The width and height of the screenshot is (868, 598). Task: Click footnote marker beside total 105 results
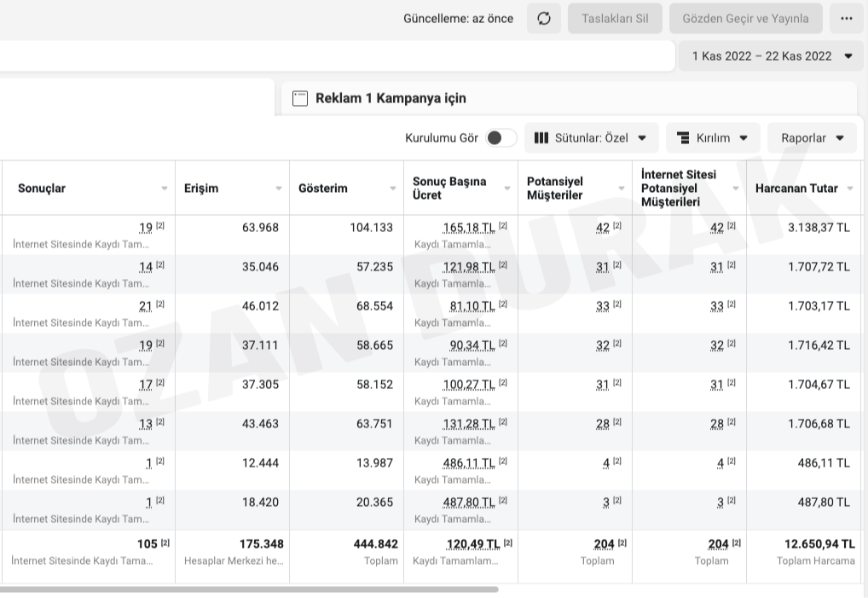[165, 543]
